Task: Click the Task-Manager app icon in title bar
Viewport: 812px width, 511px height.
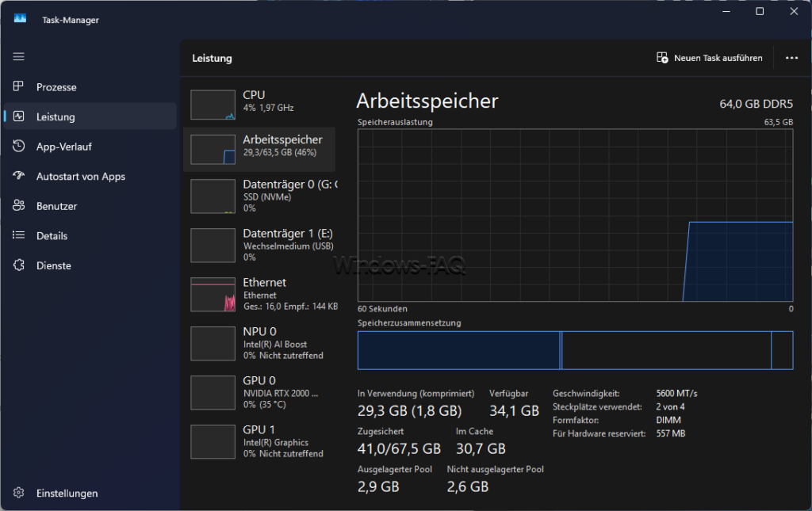Action: (x=20, y=19)
